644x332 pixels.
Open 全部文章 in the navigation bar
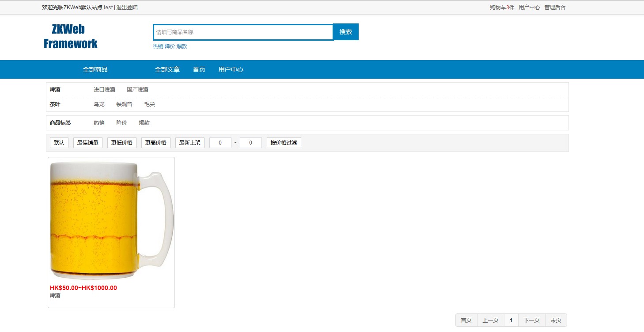167,69
